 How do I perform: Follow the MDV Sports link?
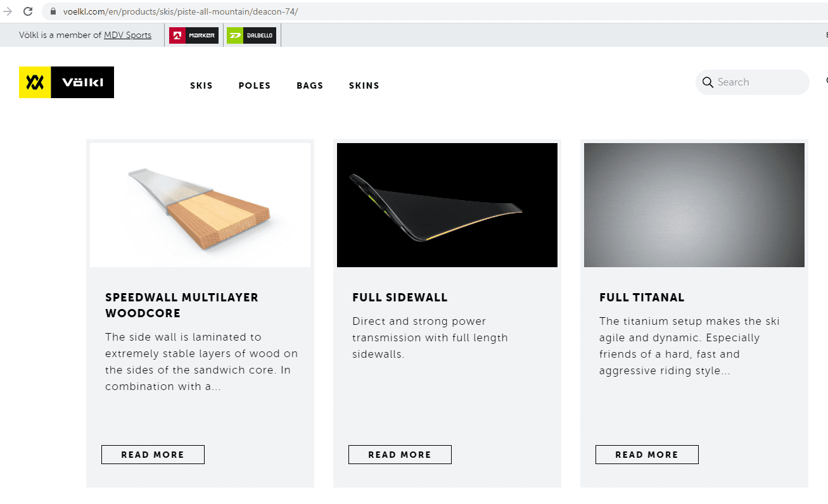pyautogui.click(x=127, y=35)
